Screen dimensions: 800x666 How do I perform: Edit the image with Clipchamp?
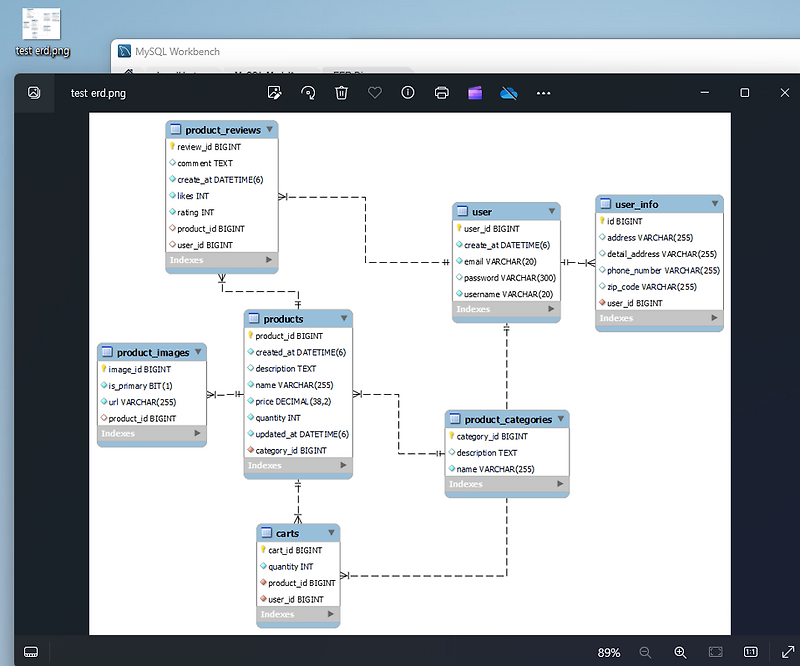pos(474,92)
